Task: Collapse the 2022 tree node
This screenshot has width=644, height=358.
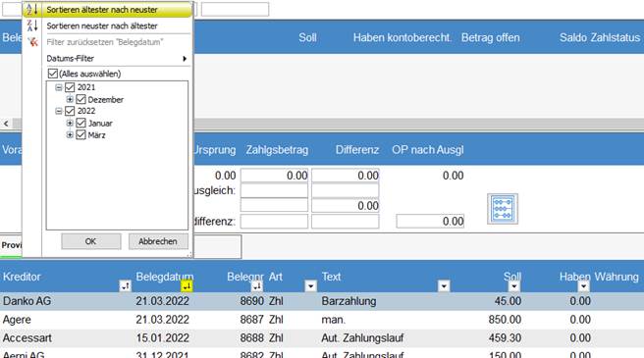Action: [x=59, y=111]
